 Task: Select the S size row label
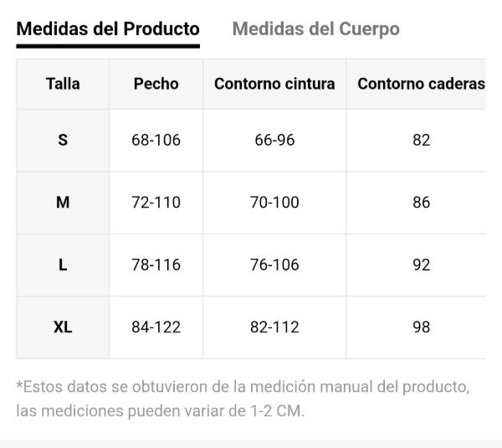63,140
